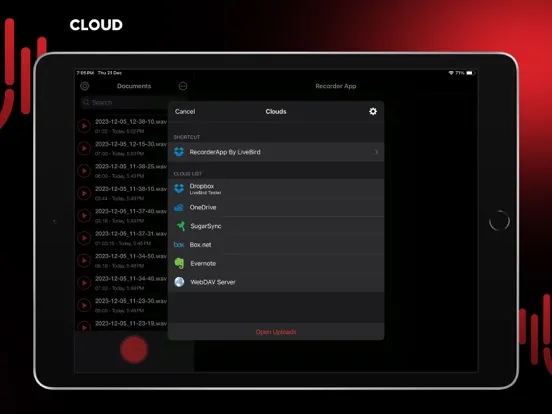Play recording 2023-12-05_11-37-31.wav
Viewport: 552px width, 414px height.
coord(84,238)
